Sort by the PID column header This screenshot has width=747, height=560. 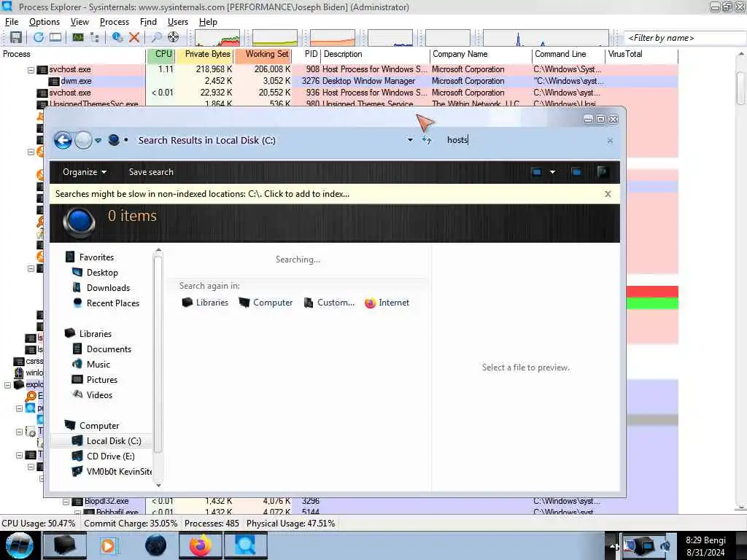click(x=306, y=54)
